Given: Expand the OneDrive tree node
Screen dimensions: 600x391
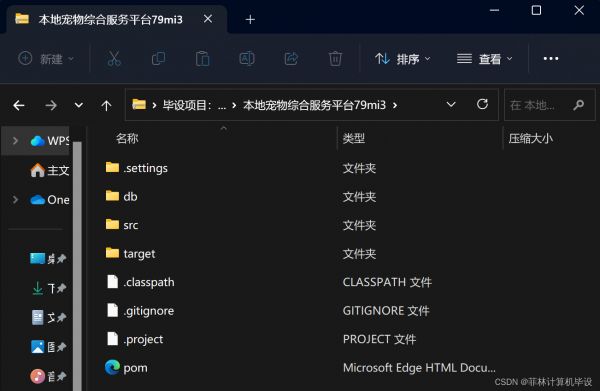Looking at the screenshot, I should (15, 199).
